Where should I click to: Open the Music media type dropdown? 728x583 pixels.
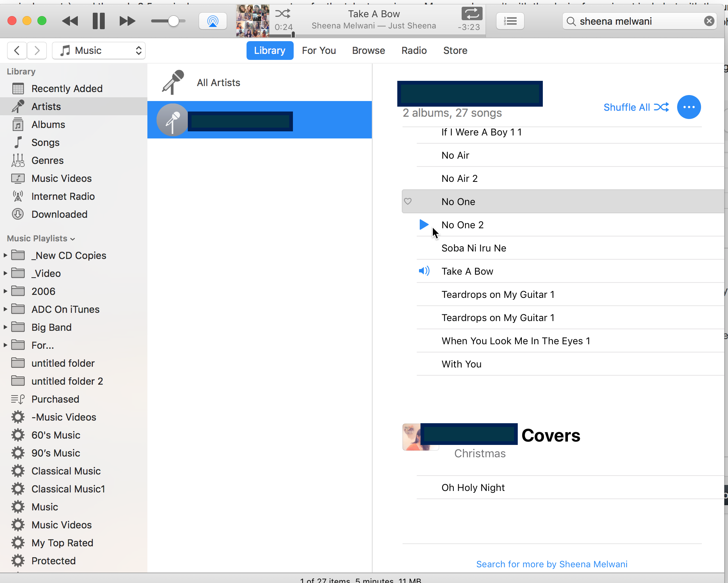(x=99, y=51)
